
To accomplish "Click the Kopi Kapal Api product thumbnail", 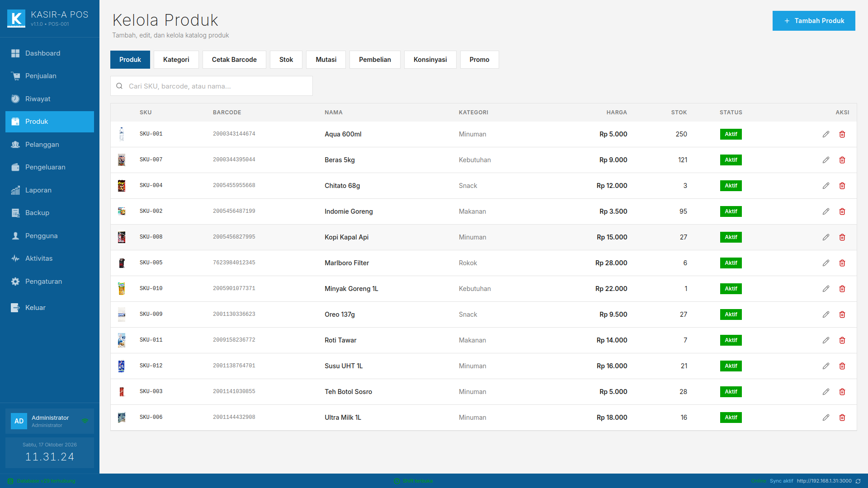I will [x=122, y=237].
